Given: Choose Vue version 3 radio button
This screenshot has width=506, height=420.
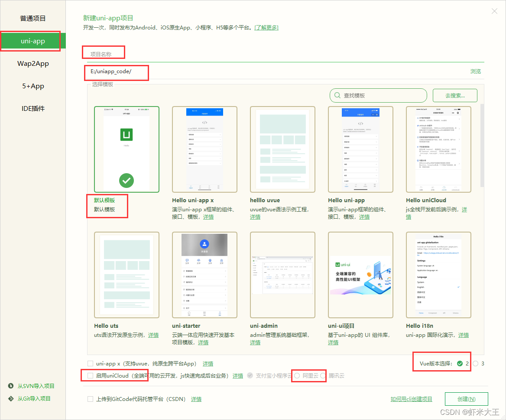Looking at the screenshot, I should click(x=475, y=364).
